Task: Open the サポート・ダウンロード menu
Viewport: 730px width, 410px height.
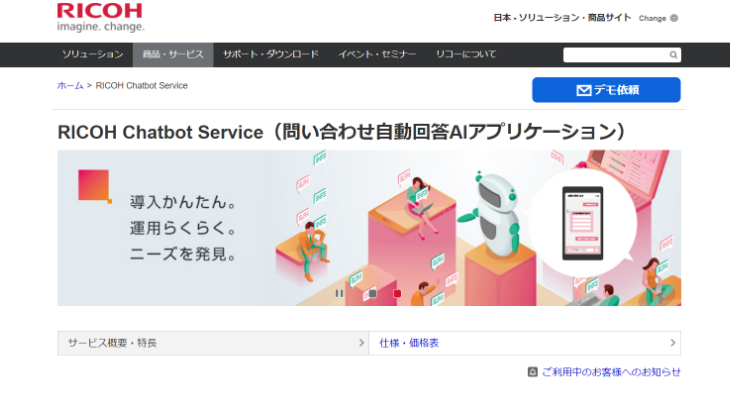Action: tap(271, 54)
